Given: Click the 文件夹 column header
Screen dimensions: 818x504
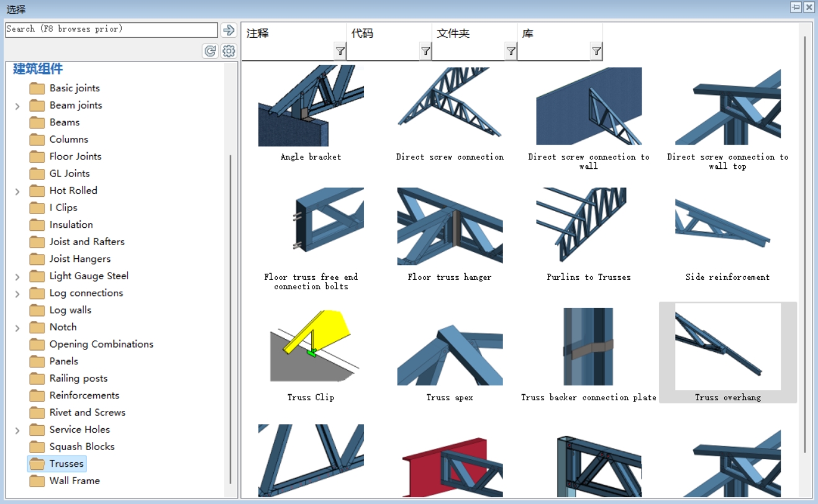Looking at the screenshot, I should (453, 34).
